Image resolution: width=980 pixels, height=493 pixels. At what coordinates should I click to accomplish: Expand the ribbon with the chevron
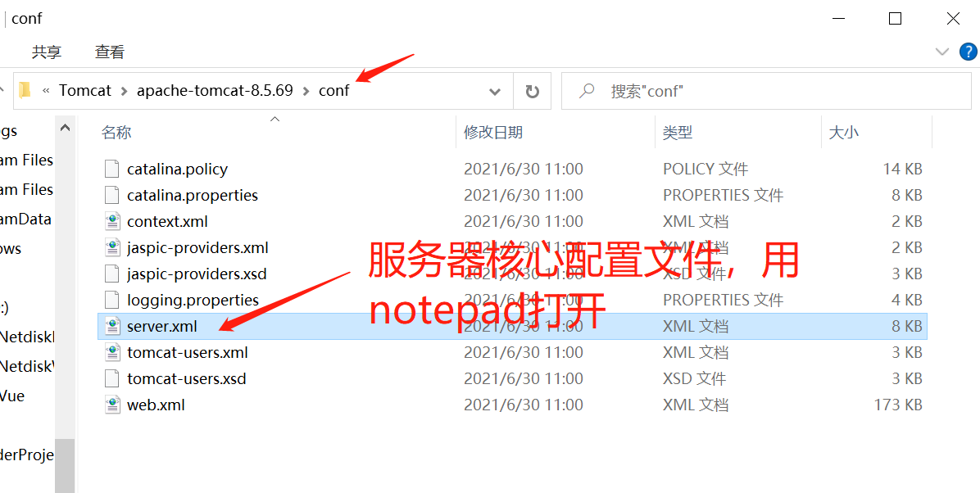pyautogui.click(x=942, y=52)
